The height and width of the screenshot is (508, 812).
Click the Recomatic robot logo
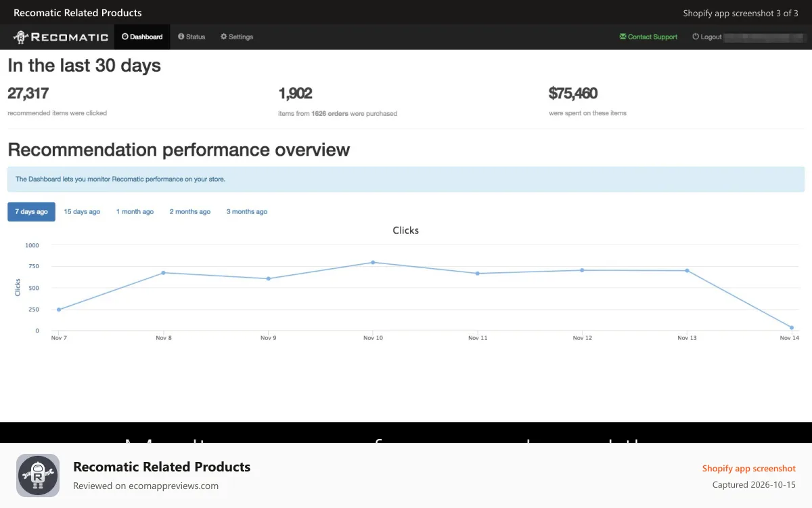(x=61, y=37)
